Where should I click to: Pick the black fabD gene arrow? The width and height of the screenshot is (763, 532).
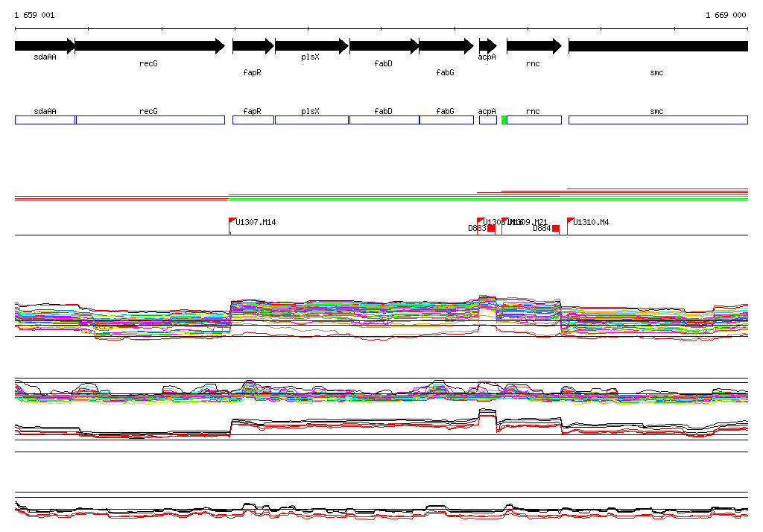click(384, 46)
